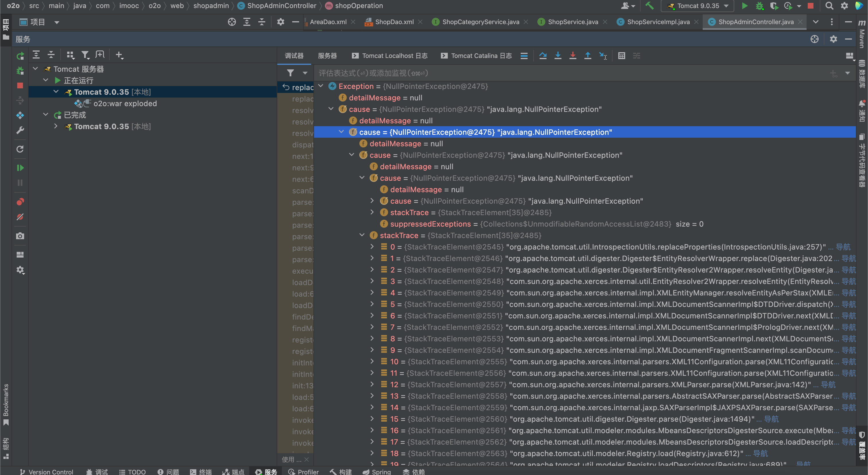Open the services filter funnel icon

pyautogui.click(x=85, y=55)
